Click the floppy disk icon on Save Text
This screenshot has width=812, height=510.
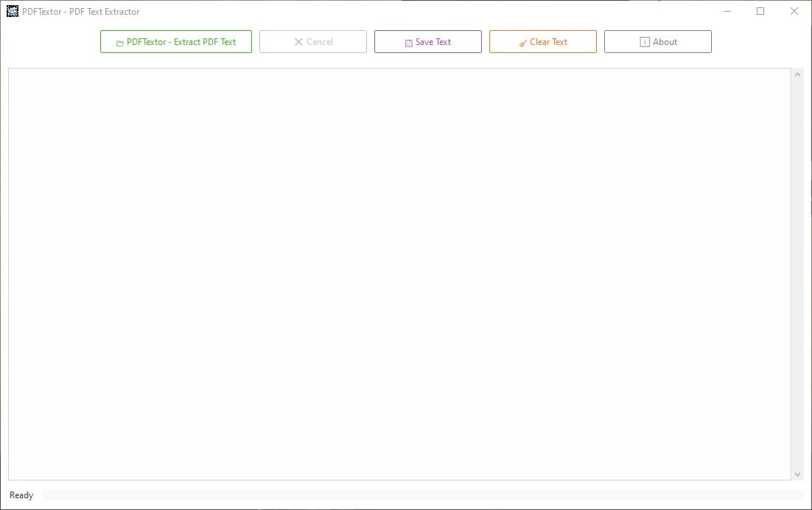[x=408, y=42]
